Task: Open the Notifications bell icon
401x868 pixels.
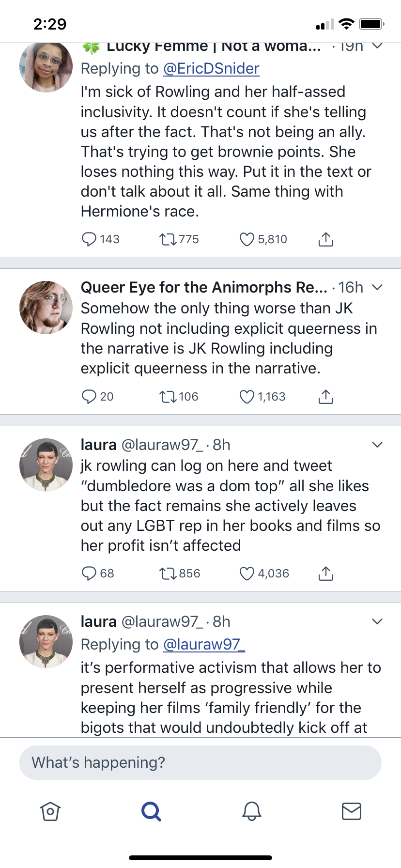Action: tap(251, 811)
